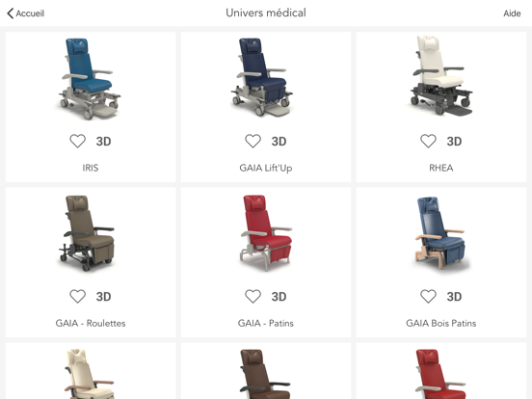
Task: Toggle the heart on GAIA Lift'Up
Action: (253, 141)
